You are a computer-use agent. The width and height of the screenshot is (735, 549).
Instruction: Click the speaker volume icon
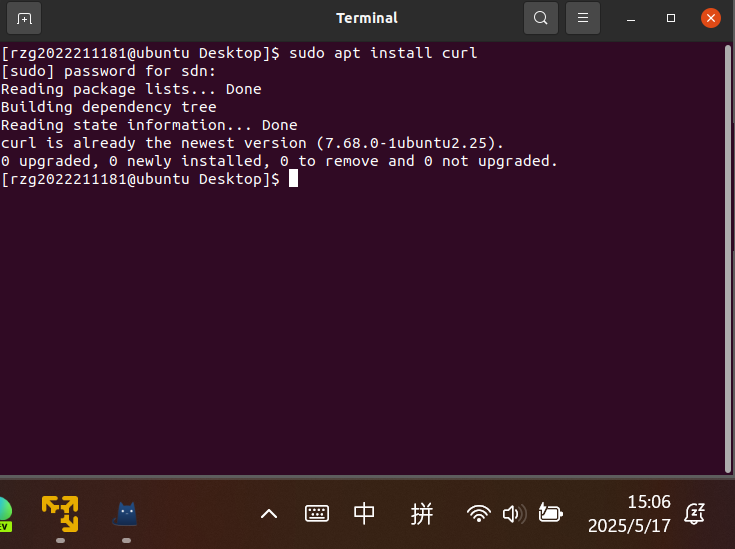tap(513, 514)
